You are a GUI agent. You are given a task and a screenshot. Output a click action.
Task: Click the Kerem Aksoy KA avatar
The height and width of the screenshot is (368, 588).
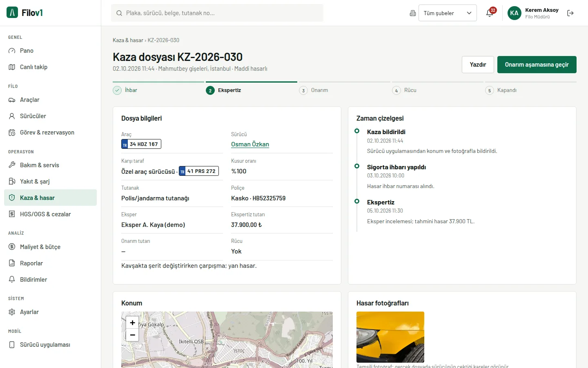[514, 13]
